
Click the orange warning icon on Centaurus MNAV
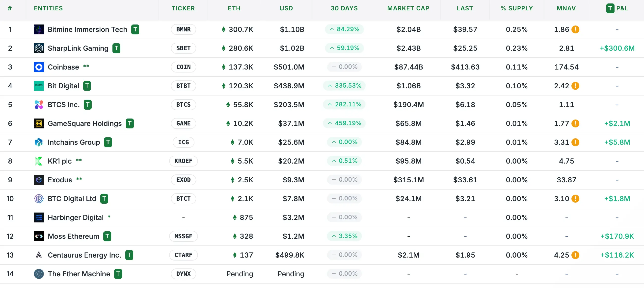[x=575, y=255]
